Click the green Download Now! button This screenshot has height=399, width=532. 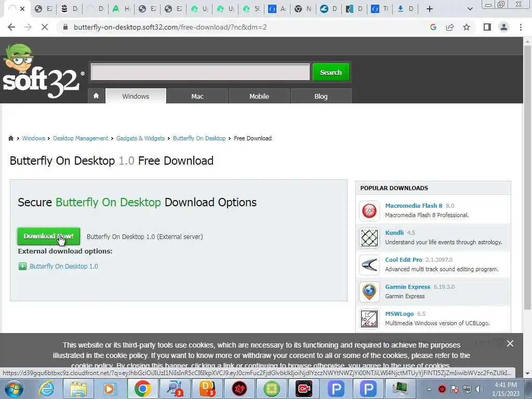[48, 236]
